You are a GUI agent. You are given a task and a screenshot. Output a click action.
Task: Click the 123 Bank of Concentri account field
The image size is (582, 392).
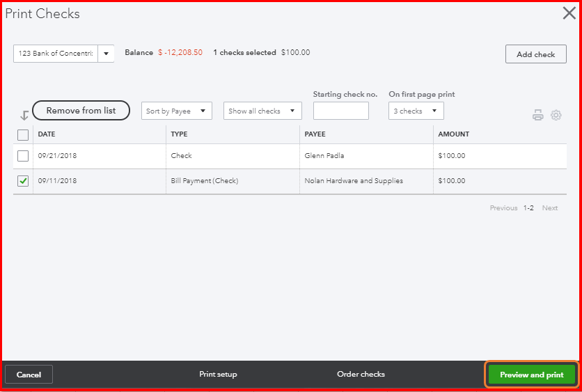56,54
